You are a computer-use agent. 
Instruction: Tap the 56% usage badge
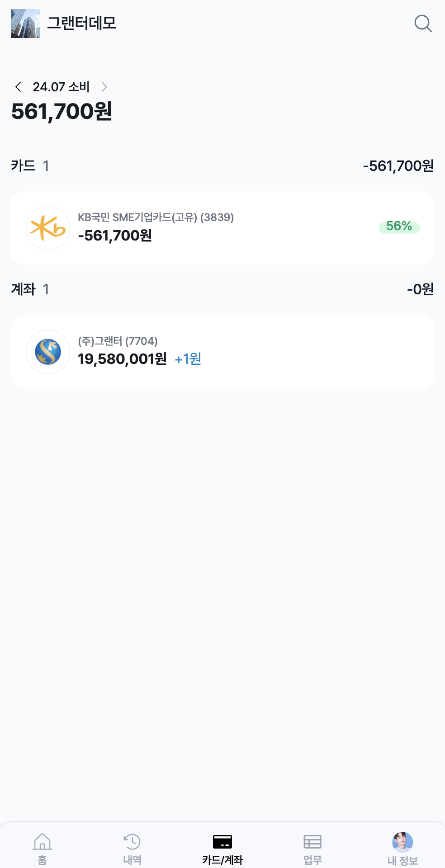pyautogui.click(x=399, y=226)
